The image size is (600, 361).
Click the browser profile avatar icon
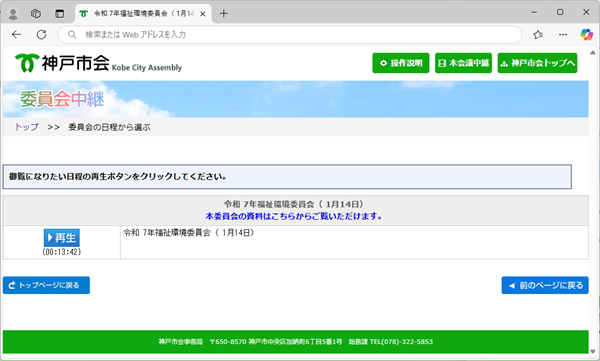pos(13,14)
